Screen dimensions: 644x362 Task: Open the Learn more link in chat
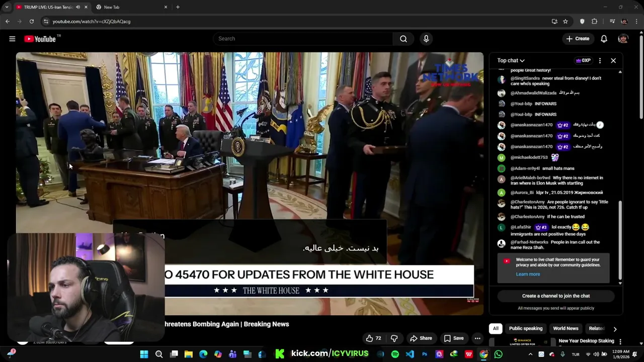click(x=528, y=274)
